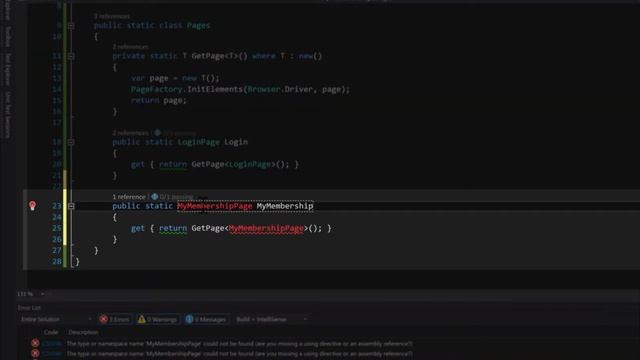The height and width of the screenshot is (360, 640).
Task: Click the red MyMembershipPage type on line 23
Action: 215,206
